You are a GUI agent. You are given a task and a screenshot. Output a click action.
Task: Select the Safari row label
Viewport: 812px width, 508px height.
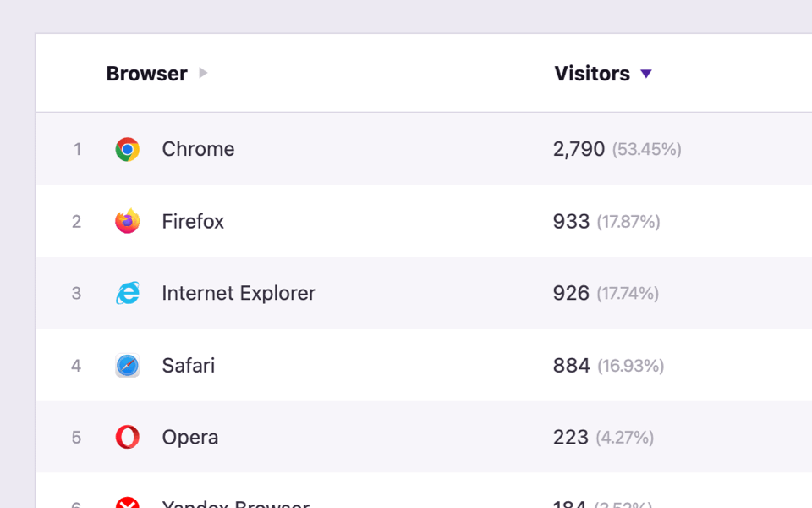(x=188, y=366)
